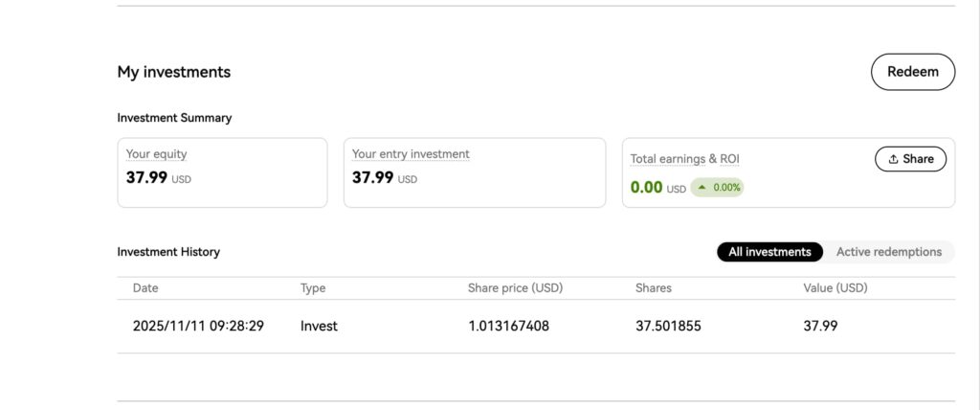This screenshot has height=410, width=980.
Task: Click the 'Your equity' underlined label
Action: (x=156, y=154)
